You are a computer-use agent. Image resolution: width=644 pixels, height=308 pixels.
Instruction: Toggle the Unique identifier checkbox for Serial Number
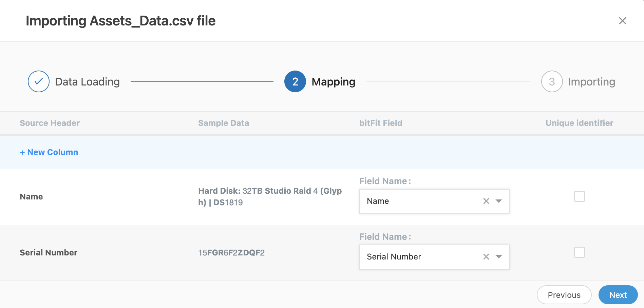580,252
